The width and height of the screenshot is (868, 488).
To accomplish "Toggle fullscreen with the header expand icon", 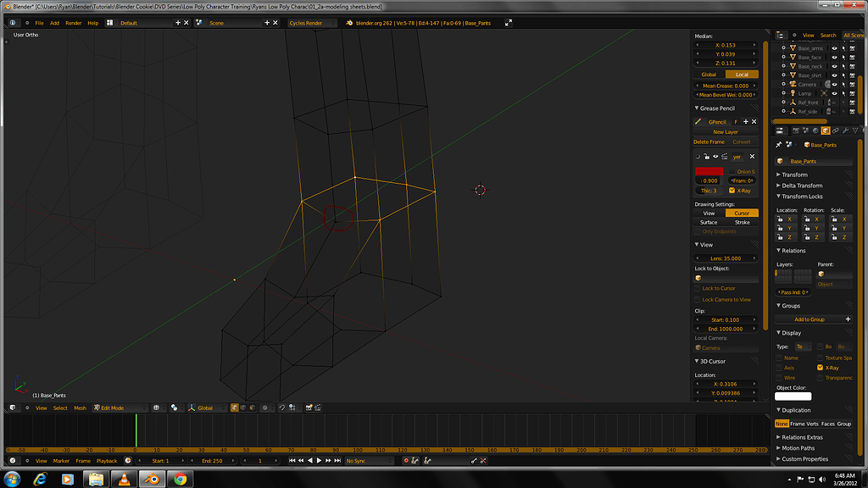I will [x=509, y=23].
